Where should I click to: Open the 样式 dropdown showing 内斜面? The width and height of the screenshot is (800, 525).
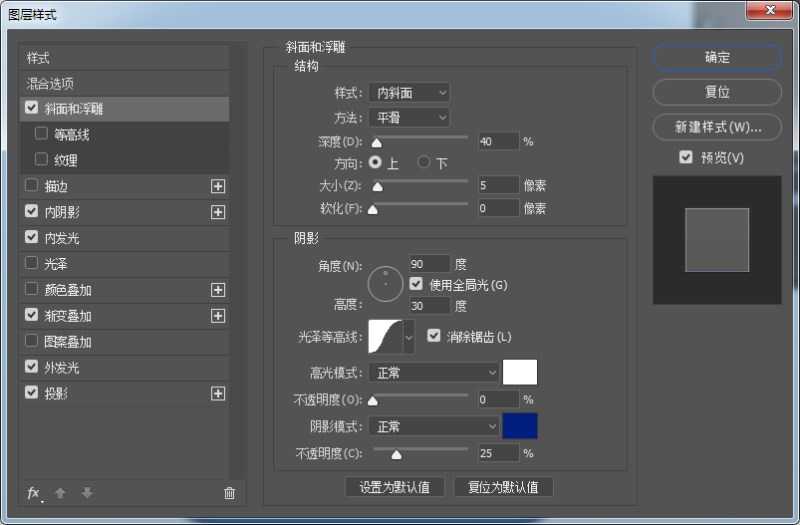[409, 93]
